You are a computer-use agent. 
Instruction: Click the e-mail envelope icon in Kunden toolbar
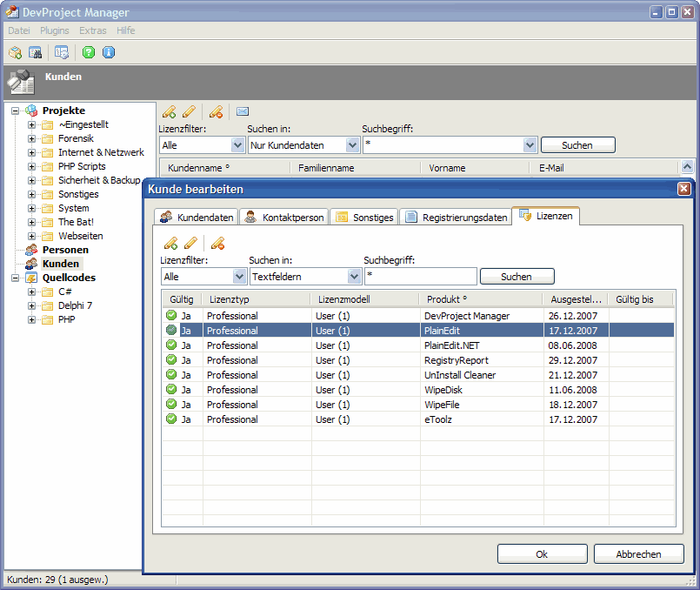[x=243, y=111]
